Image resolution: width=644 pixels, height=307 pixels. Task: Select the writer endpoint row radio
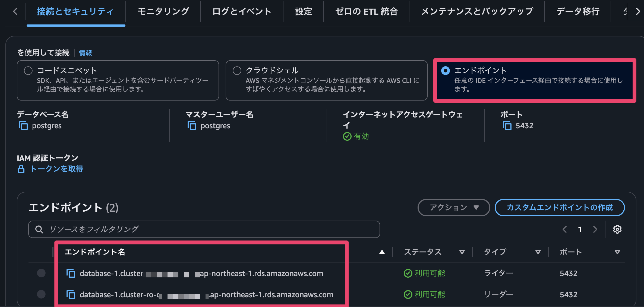tap(41, 274)
